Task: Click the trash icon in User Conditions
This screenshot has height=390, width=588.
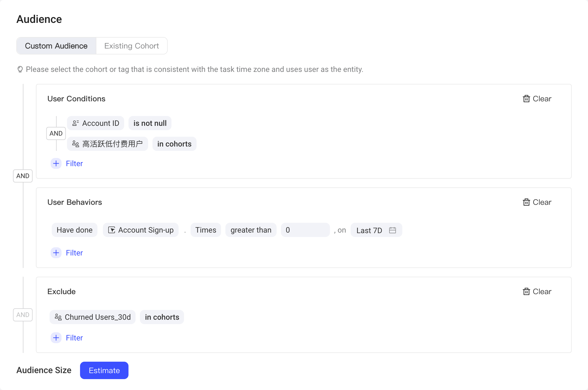Action: 526,99
